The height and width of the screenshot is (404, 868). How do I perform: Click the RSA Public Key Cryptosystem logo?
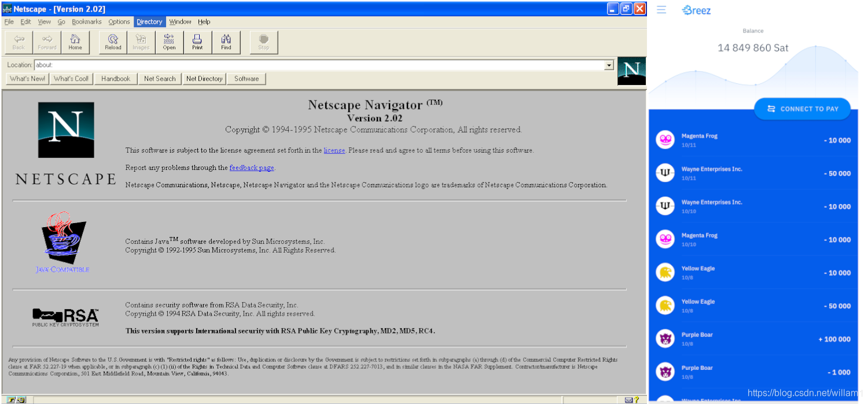tap(65, 317)
